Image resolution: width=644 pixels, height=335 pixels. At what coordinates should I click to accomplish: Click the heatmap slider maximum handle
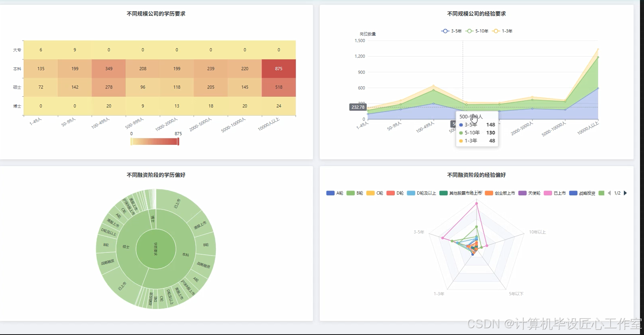(178, 142)
